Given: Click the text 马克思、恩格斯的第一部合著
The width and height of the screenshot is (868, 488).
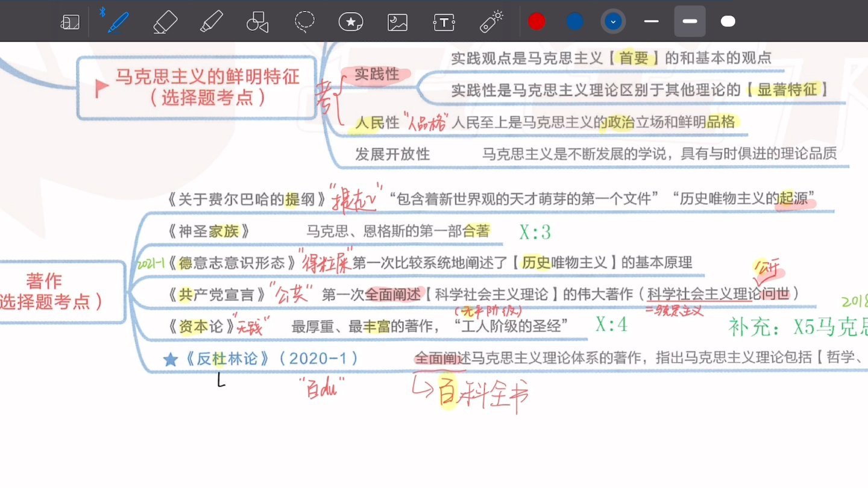Looking at the screenshot, I should tap(398, 231).
